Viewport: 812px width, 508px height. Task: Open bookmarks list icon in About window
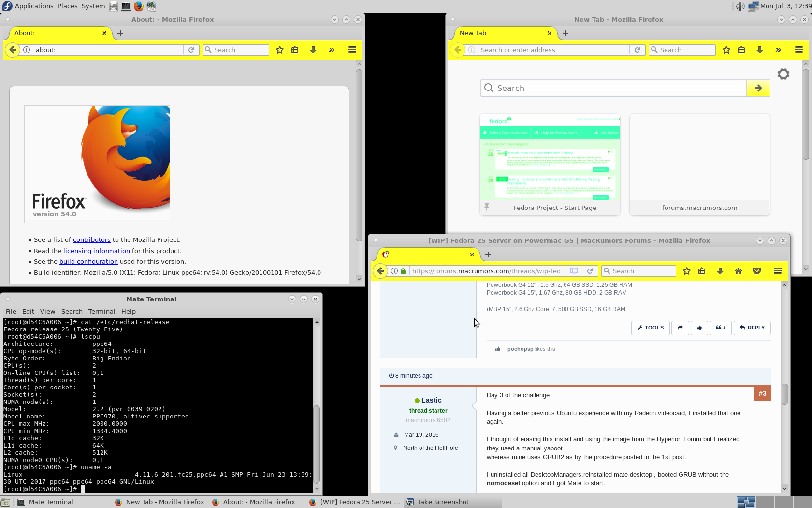(x=295, y=50)
